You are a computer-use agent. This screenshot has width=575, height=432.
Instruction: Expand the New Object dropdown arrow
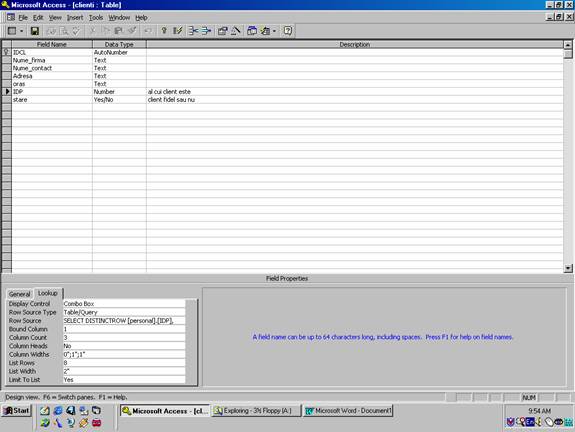pos(274,31)
